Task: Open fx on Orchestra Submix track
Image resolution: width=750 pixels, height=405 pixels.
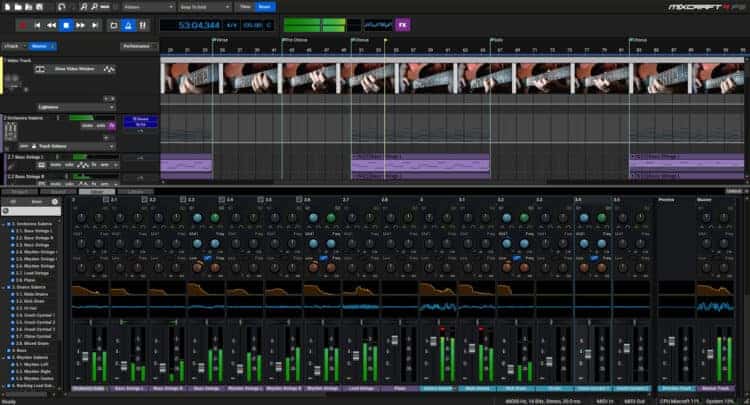Action: click(x=112, y=126)
